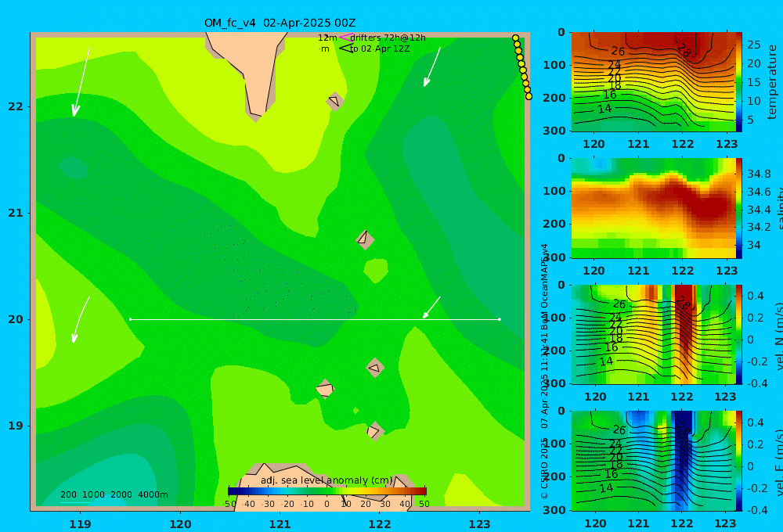Click the "-0.4" tick on vel. N colorbar
Screen dimensions: 783x532
(757, 383)
